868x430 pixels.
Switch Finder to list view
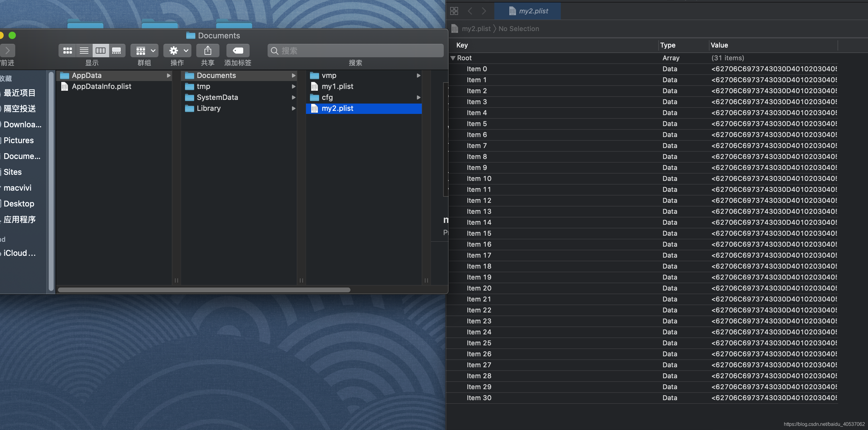pyautogui.click(x=84, y=51)
